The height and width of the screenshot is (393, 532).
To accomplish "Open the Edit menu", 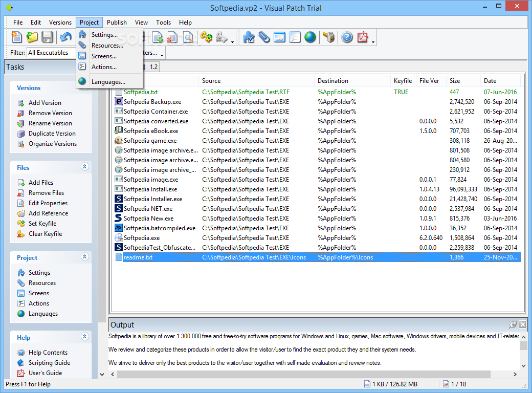I will click(x=36, y=23).
